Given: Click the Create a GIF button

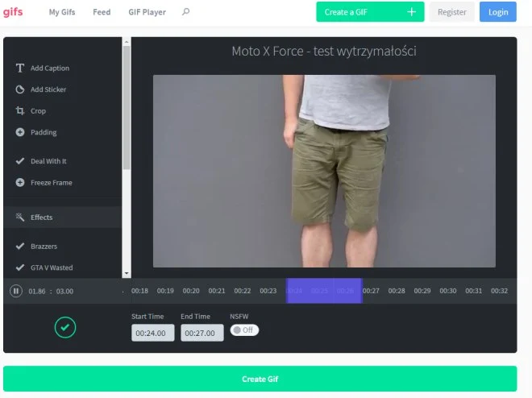Looking at the screenshot, I should click(x=370, y=12).
